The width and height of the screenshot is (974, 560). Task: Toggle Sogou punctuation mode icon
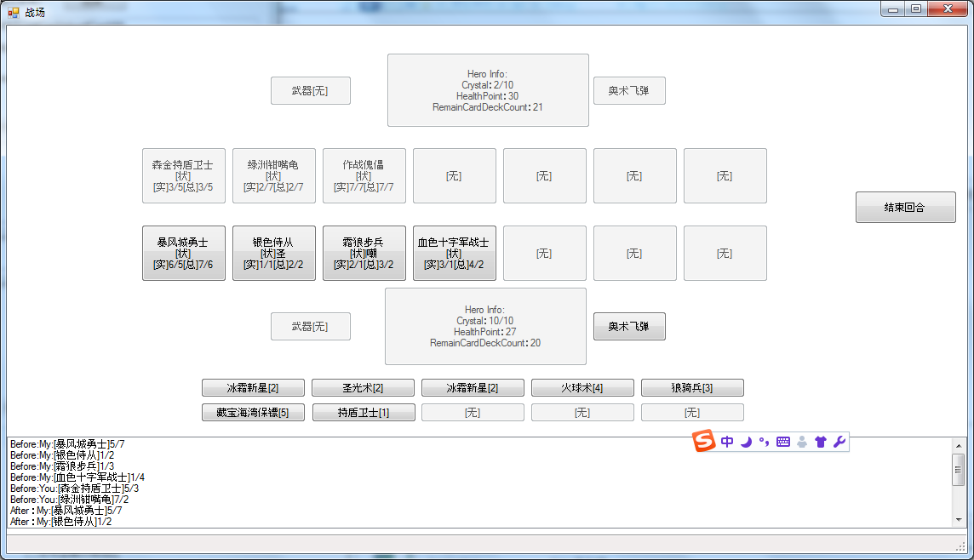764,442
